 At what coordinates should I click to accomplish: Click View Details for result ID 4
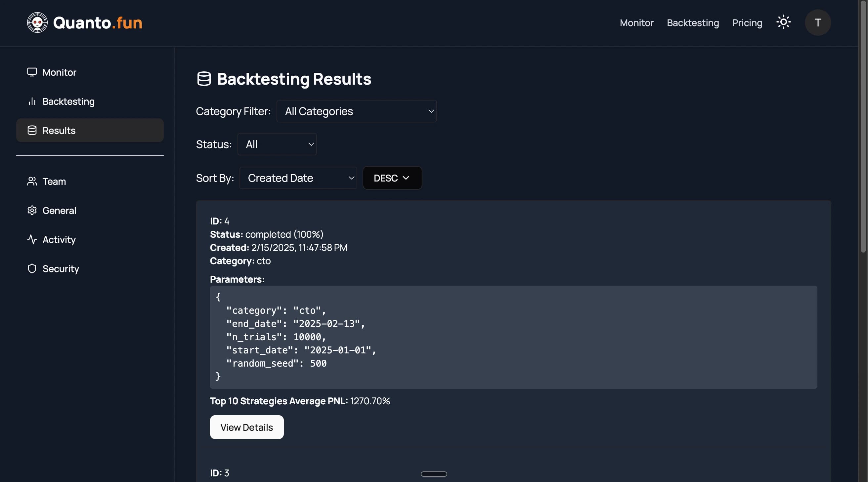[x=247, y=427]
